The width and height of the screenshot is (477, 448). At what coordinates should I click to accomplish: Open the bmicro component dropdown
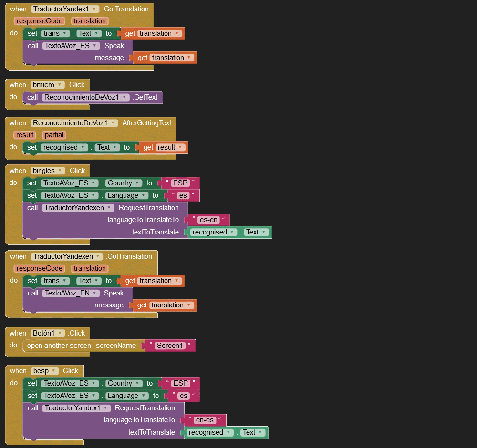(60, 85)
